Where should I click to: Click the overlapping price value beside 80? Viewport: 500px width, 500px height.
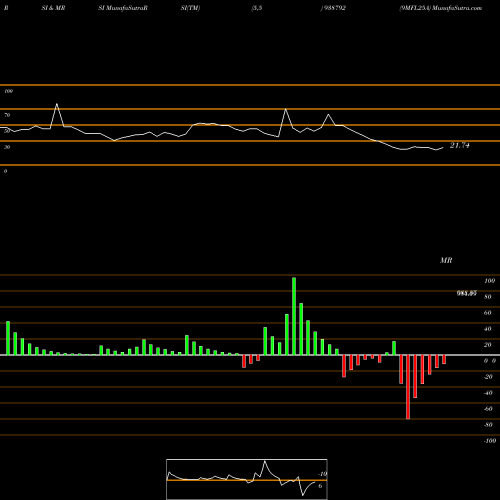[x=467, y=293]
